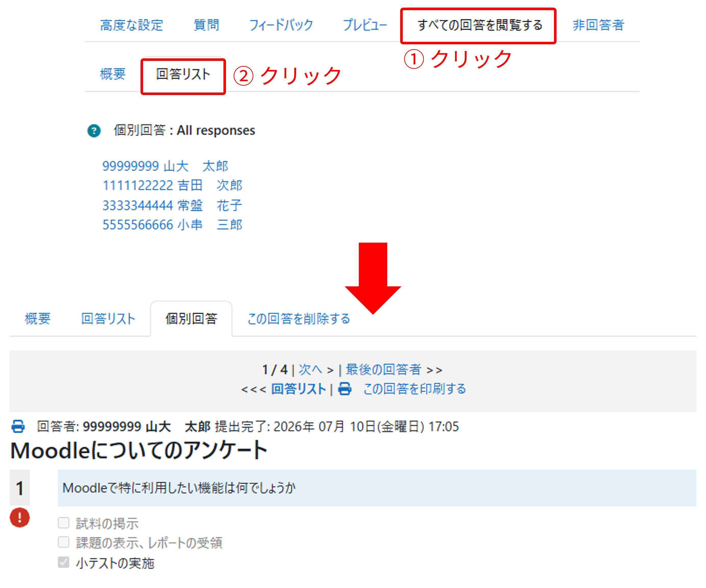The image size is (706, 588).
Task: Open response of 5555566666 小串 三郎
Action: [172, 225]
